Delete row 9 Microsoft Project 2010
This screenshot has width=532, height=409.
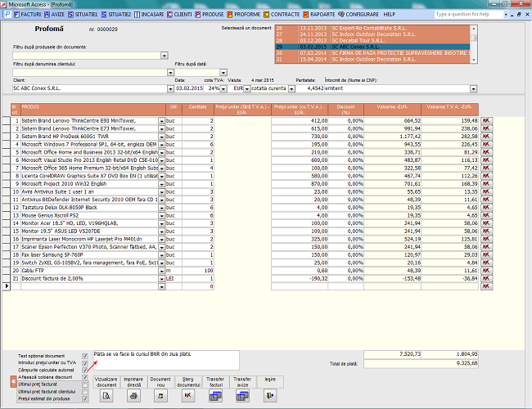point(486,184)
